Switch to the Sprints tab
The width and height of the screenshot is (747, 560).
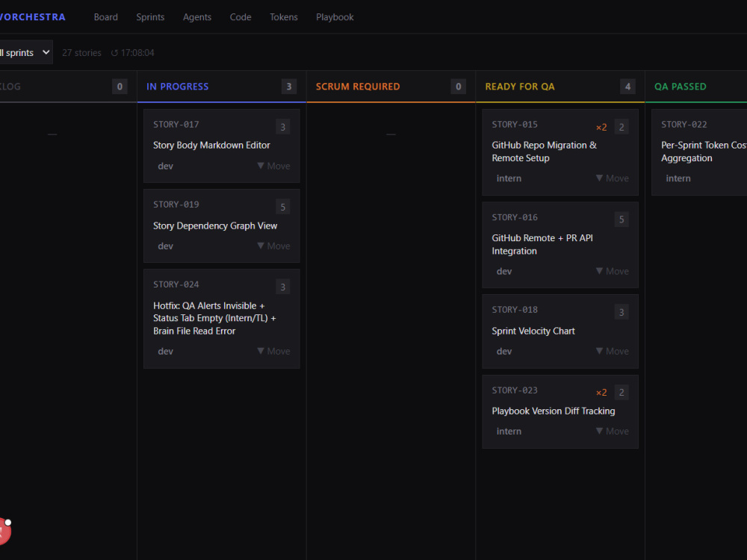click(150, 17)
